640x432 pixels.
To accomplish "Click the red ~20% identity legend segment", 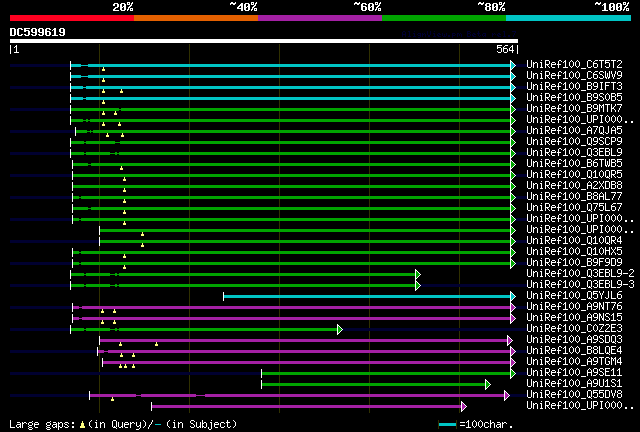I will (x=72, y=18).
